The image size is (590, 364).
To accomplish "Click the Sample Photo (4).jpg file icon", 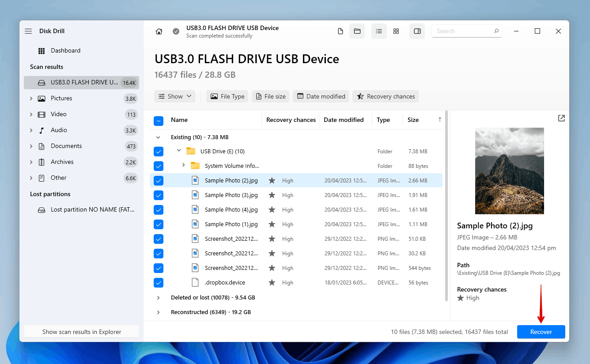I will click(x=195, y=209).
